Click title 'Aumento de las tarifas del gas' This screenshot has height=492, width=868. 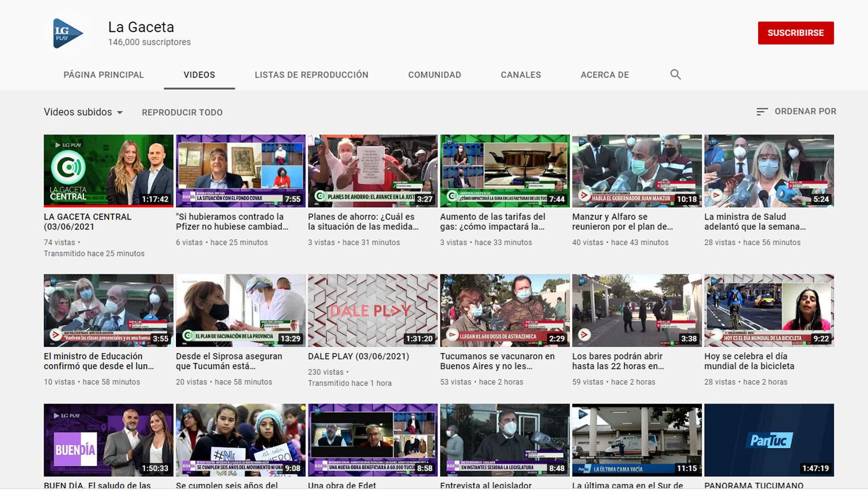(493, 222)
